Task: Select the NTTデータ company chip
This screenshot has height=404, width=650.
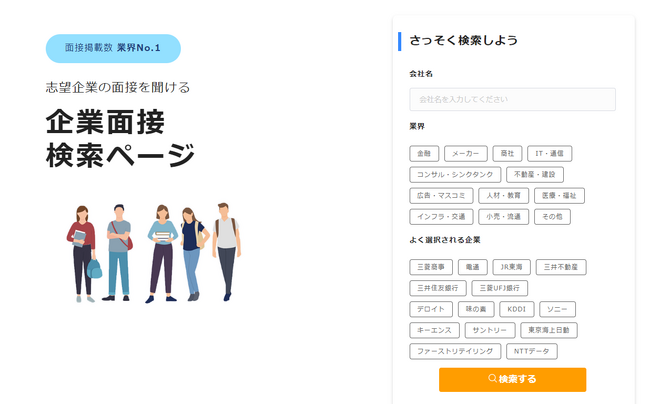Action: (532, 351)
